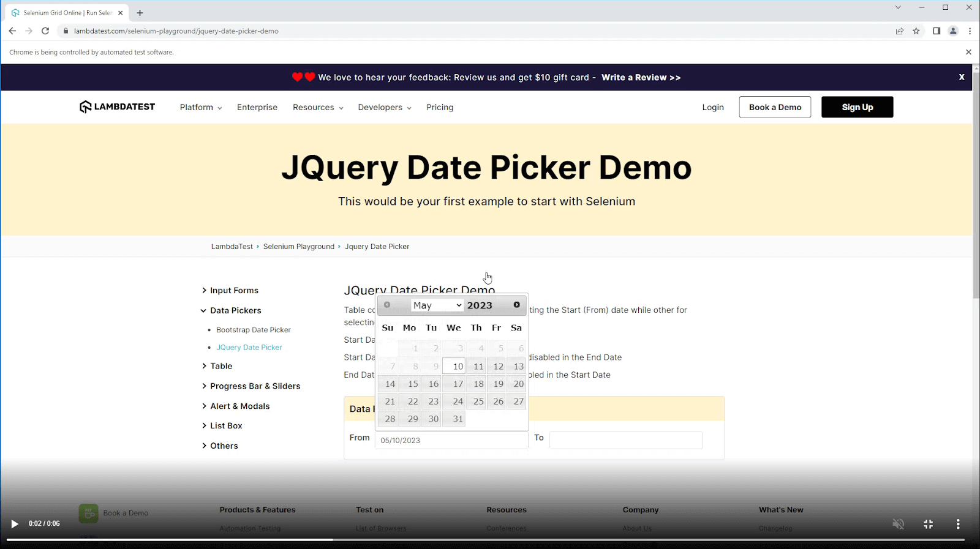Expand Alert & Modals section
The width and height of the screenshot is (980, 549).
coord(236,406)
